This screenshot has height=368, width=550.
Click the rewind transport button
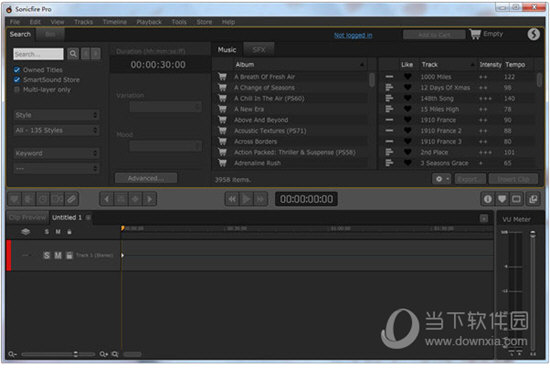pos(232,199)
